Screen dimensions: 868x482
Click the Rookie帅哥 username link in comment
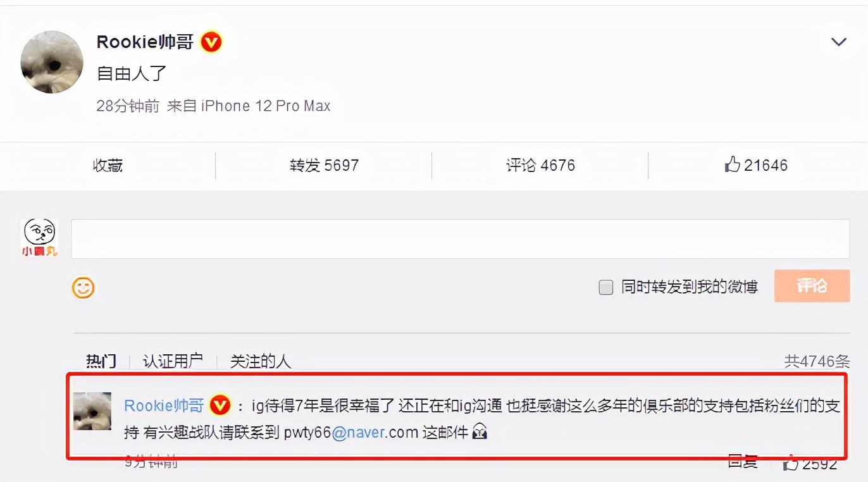[x=164, y=405]
